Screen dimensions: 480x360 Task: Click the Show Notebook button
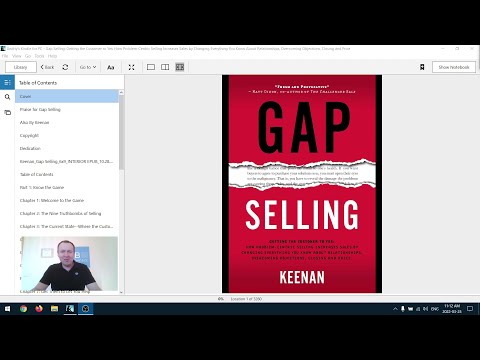pyautogui.click(x=454, y=67)
